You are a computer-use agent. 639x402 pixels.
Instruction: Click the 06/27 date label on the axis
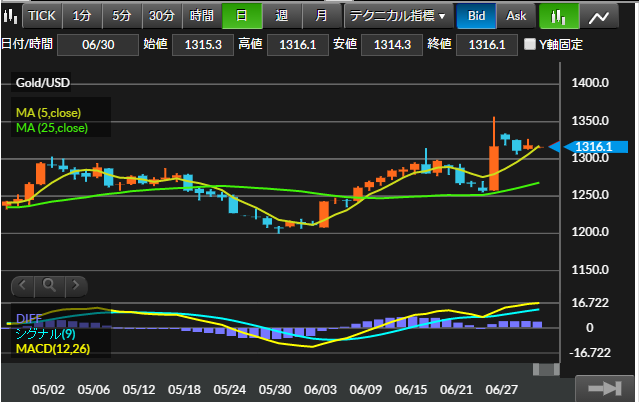pos(501,390)
